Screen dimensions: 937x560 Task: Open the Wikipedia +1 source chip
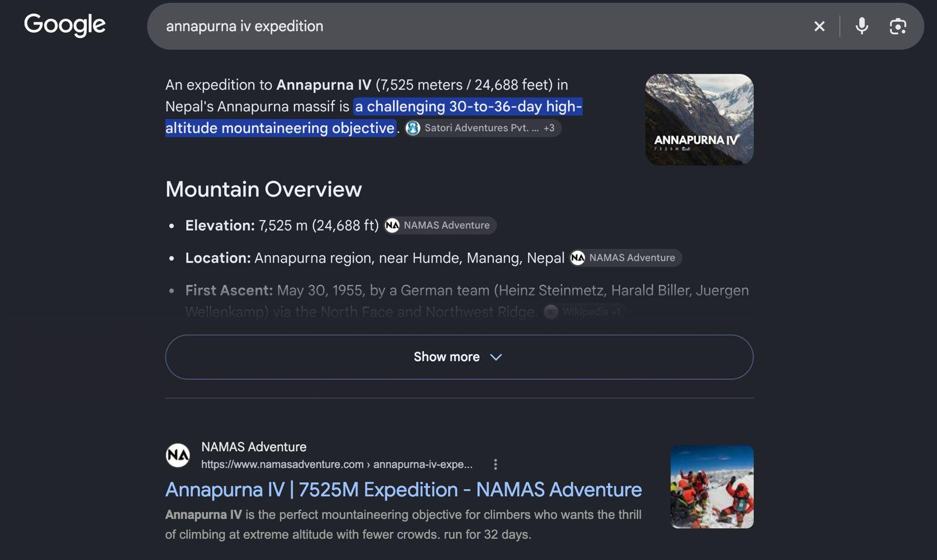pos(584,312)
